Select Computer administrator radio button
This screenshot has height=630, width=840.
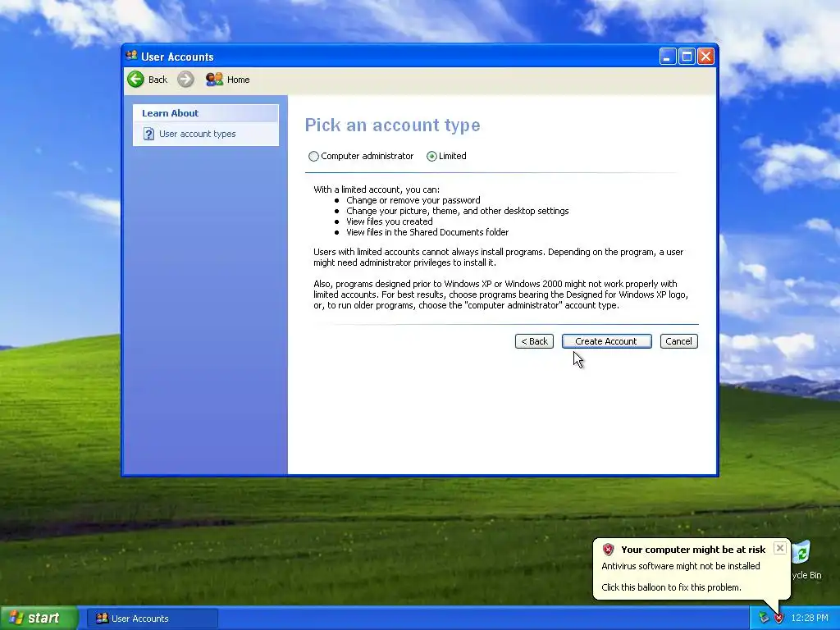tap(313, 157)
